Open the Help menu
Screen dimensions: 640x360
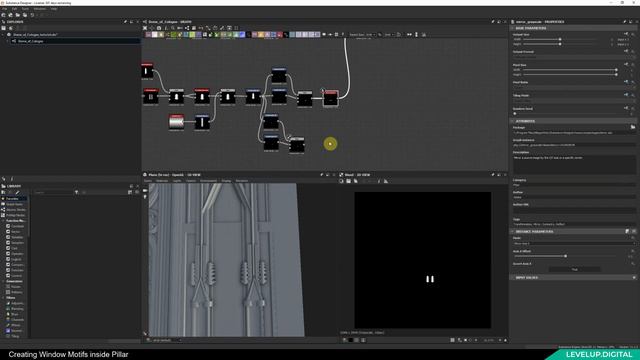54,9
